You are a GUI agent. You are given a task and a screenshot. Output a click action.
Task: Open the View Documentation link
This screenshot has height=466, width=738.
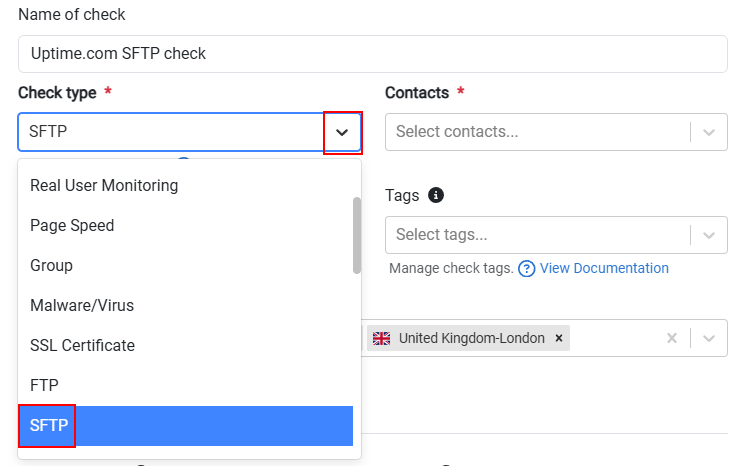(604, 268)
